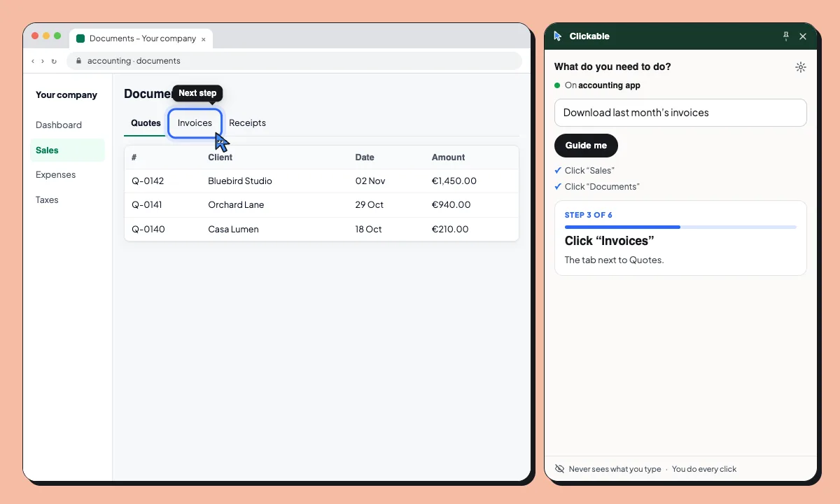Click the €210.00 amount
Viewport: 840px width, 504px height.
point(450,229)
